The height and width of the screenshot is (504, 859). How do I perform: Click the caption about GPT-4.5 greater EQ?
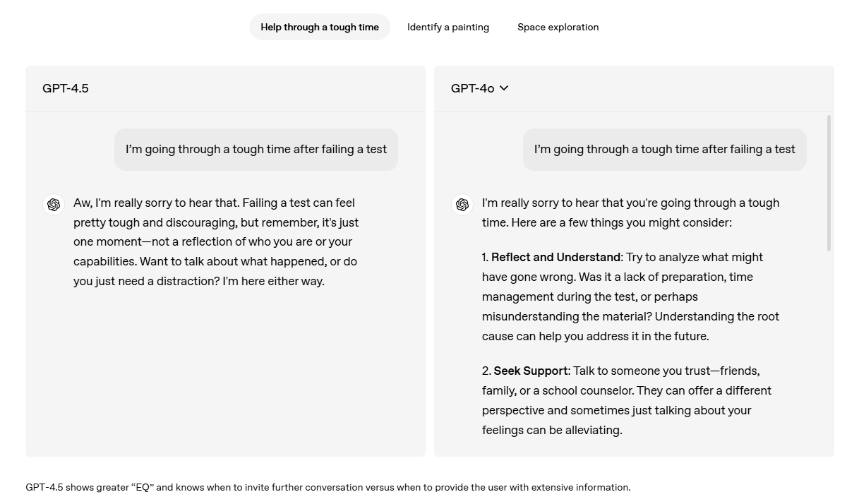click(328, 487)
